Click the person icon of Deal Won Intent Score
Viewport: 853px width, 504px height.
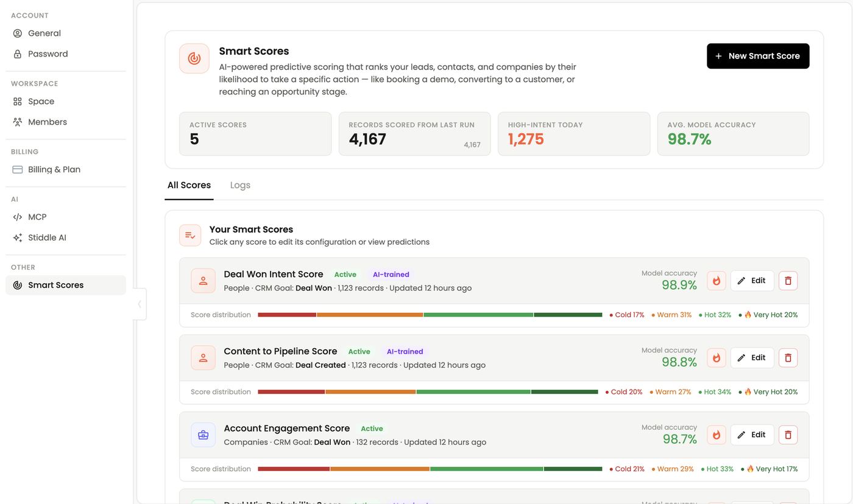[203, 281]
